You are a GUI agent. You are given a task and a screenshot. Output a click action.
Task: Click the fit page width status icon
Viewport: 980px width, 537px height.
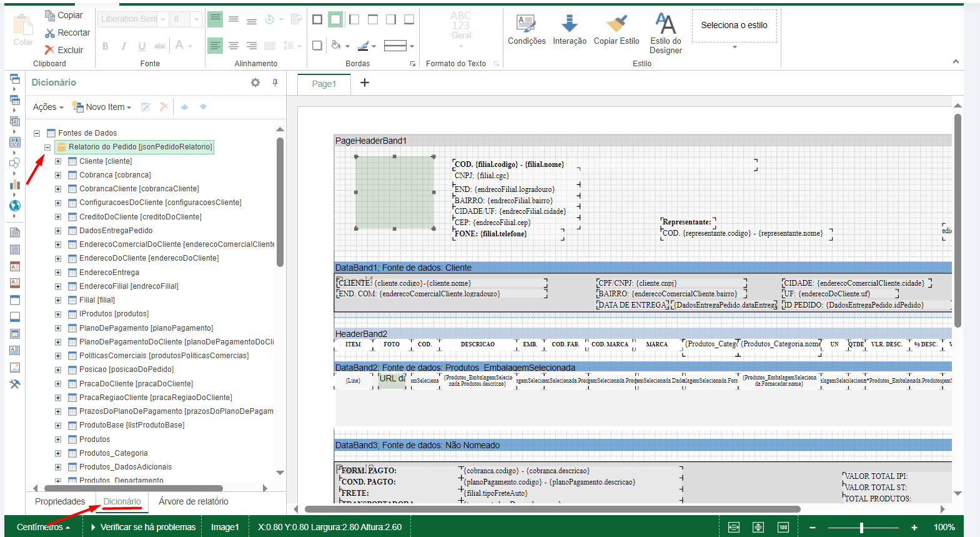734,527
